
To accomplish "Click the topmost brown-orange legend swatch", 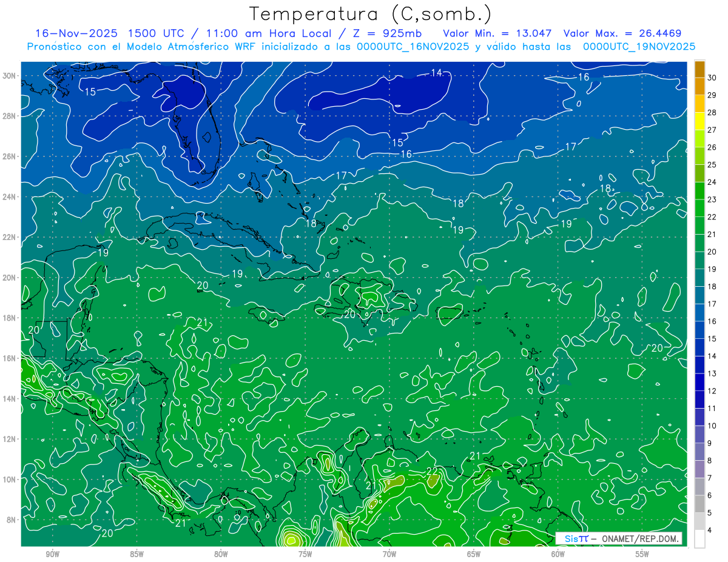I will 699,69.
